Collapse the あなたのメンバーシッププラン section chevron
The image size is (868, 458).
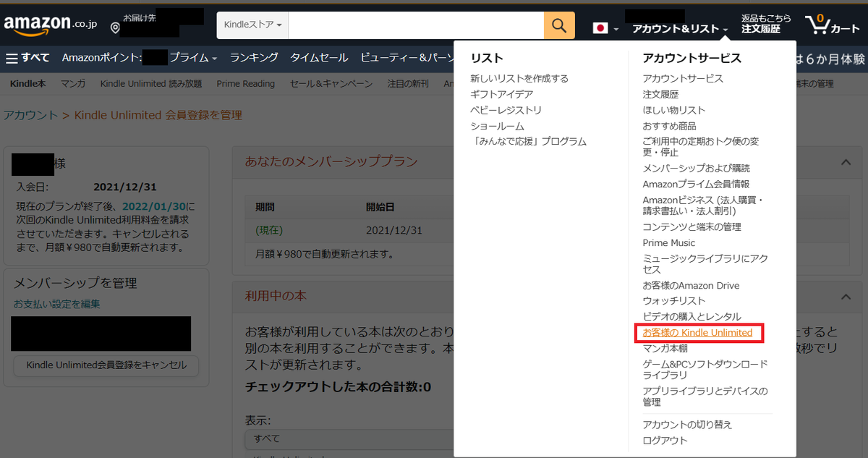coord(846,163)
